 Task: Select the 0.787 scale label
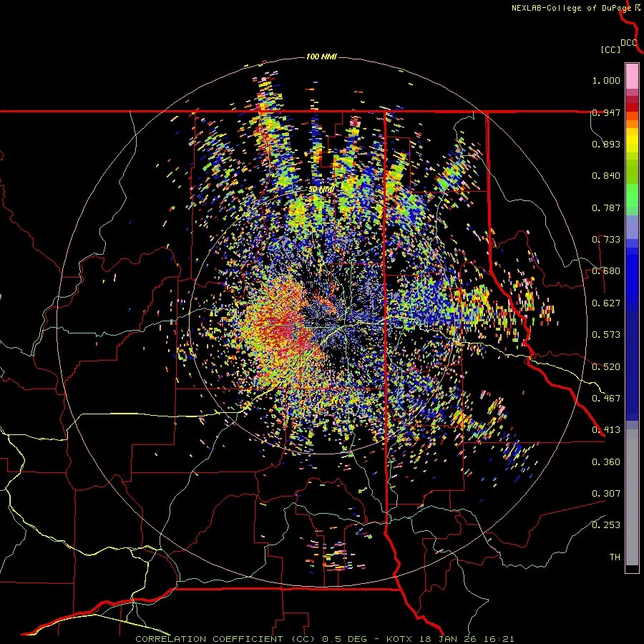(x=606, y=208)
